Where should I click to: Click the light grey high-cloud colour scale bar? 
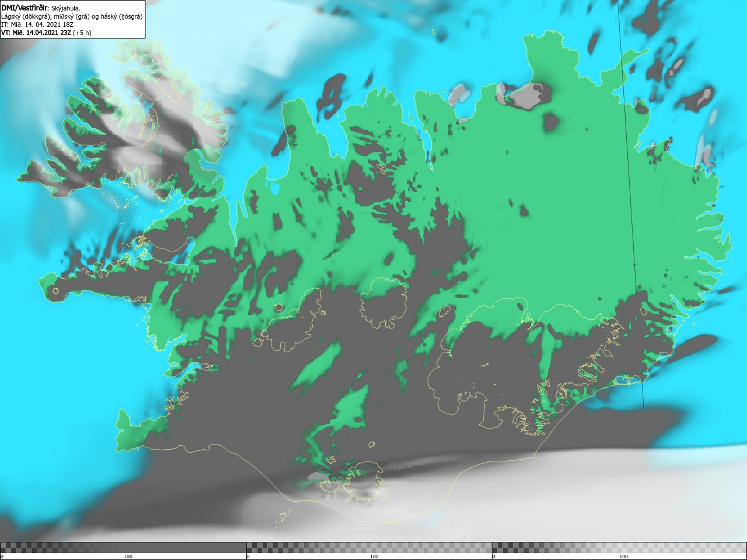tap(619, 548)
